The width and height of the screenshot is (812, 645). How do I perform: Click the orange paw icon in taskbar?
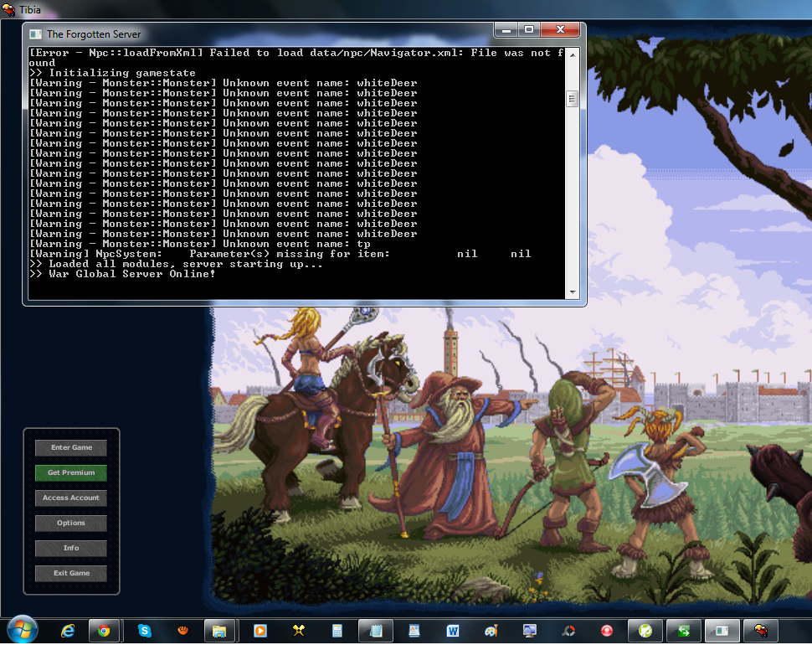182,631
